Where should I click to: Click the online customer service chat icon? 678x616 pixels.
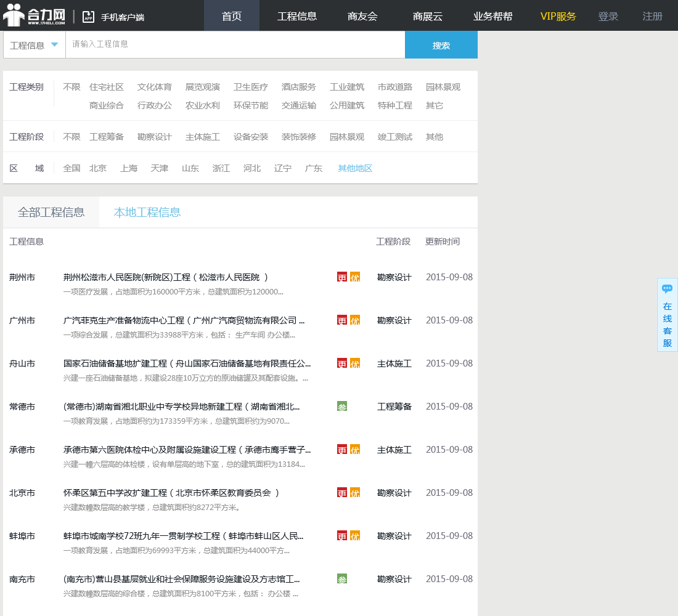pyautogui.click(x=667, y=289)
